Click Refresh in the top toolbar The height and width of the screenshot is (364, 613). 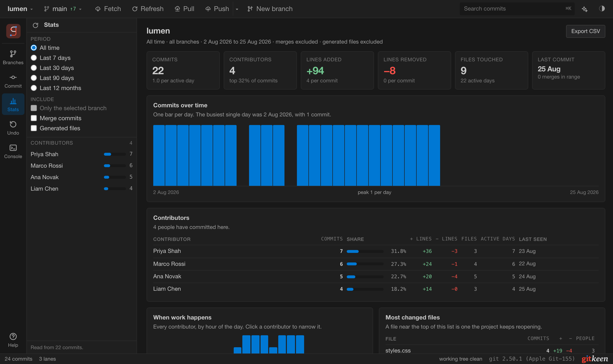click(x=148, y=9)
